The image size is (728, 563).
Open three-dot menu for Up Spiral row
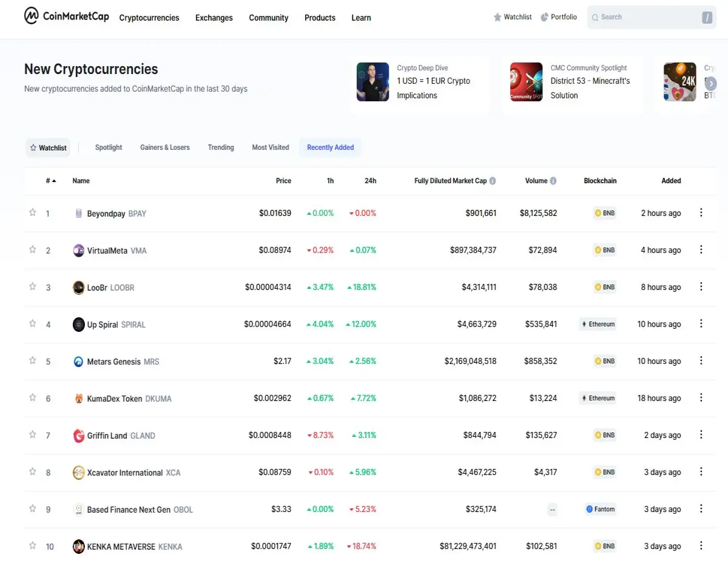click(701, 323)
